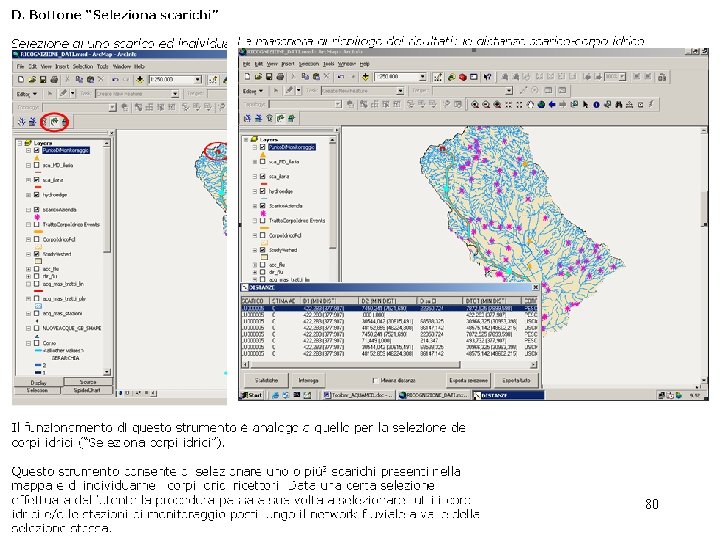Click Copy icon in right ArcMap toolbar
The height and width of the screenshot is (540, 720).
pyautogui.click(x=305, y=77)
